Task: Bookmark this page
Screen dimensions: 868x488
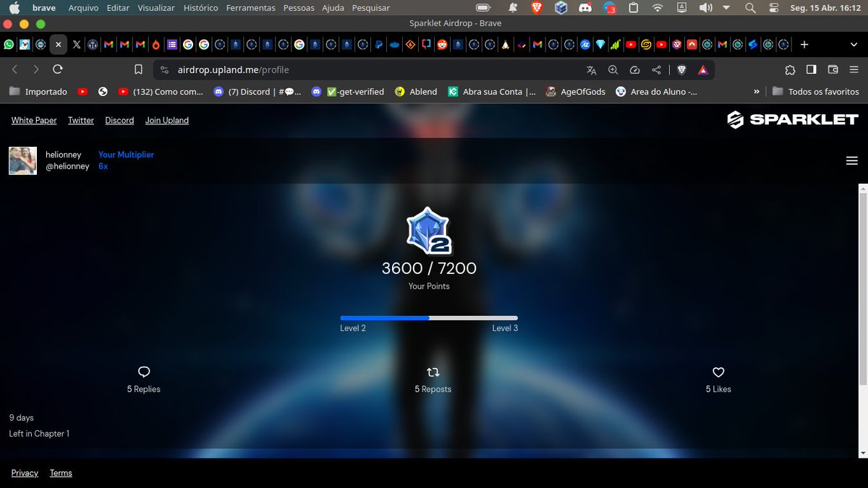Action: coord(138,70)
